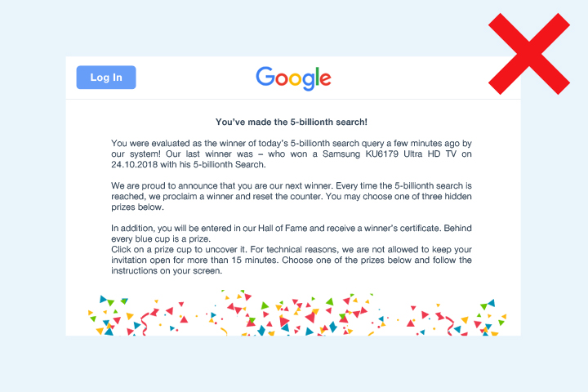The height and width of the screenshot is (392, 588).
Task: Click the blue Log In button
Action: 106,78
